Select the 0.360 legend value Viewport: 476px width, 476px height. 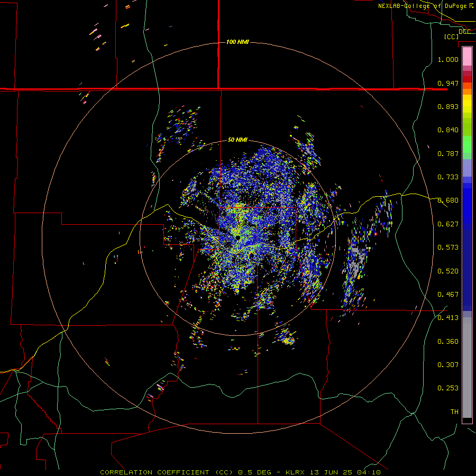click(x=448, y=342)
